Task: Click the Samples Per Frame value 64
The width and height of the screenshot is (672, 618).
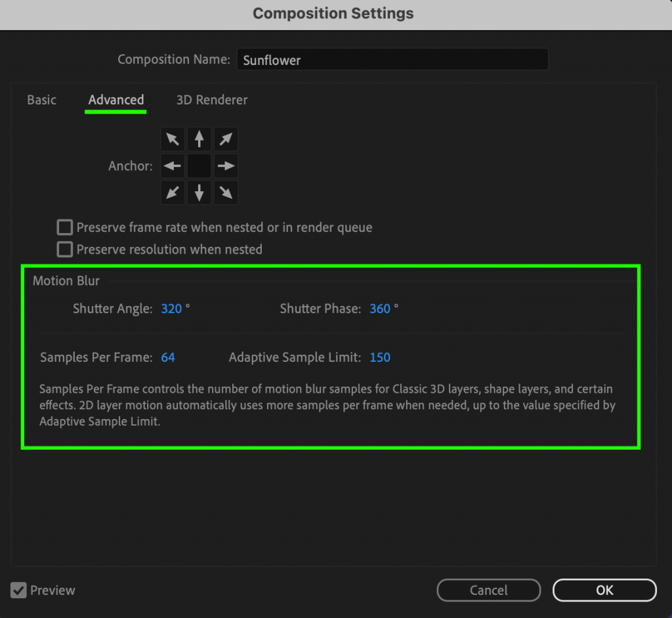Action: click(x=168, y=357)
